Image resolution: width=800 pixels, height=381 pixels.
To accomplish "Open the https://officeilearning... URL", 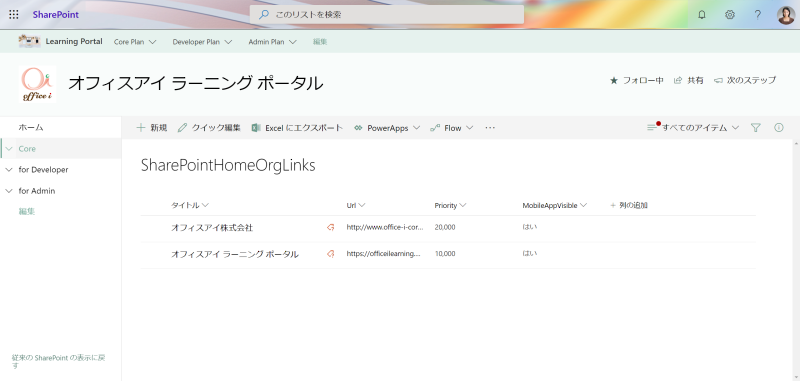I will pyautogui.click(x=383, y=253).
